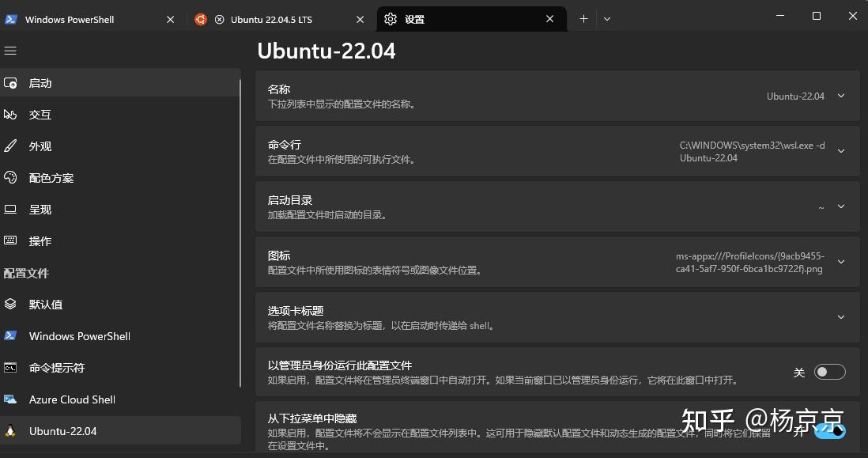Viewport: 868px width, 458px height.
Task: Open new tab profile dropdown arrow
Action: tap(607, 19)
